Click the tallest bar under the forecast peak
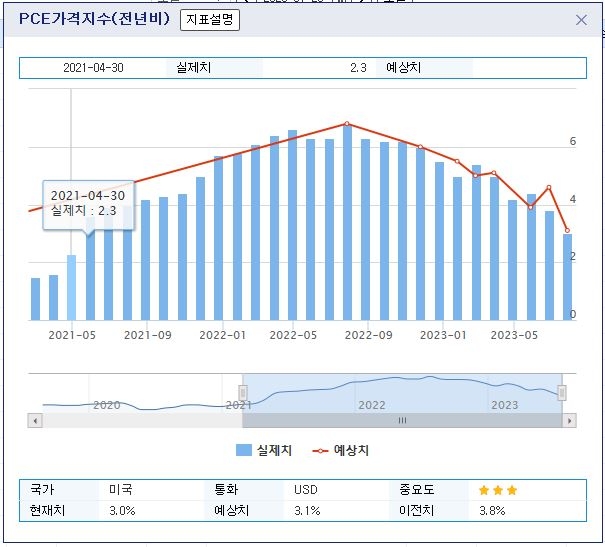 [347, 223]
